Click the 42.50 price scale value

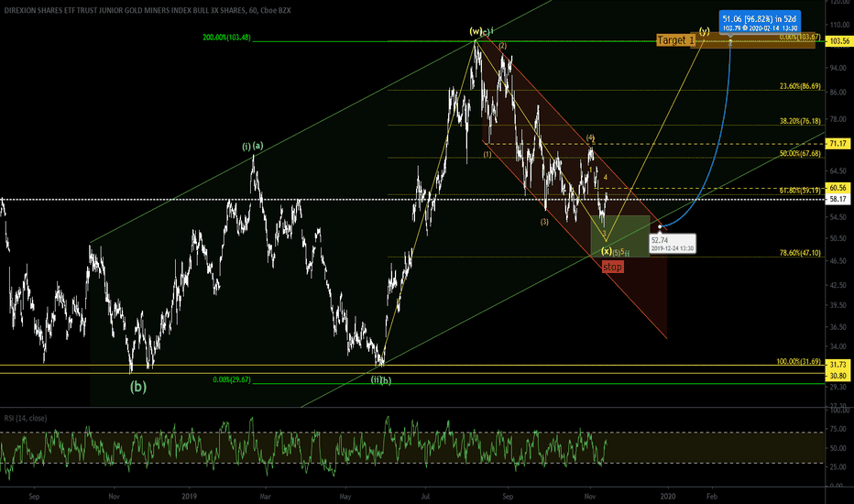(x=838, y=285)
